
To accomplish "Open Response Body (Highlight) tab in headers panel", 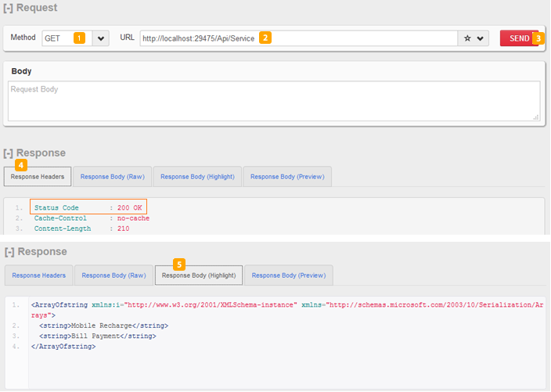I will click(197, 177).
